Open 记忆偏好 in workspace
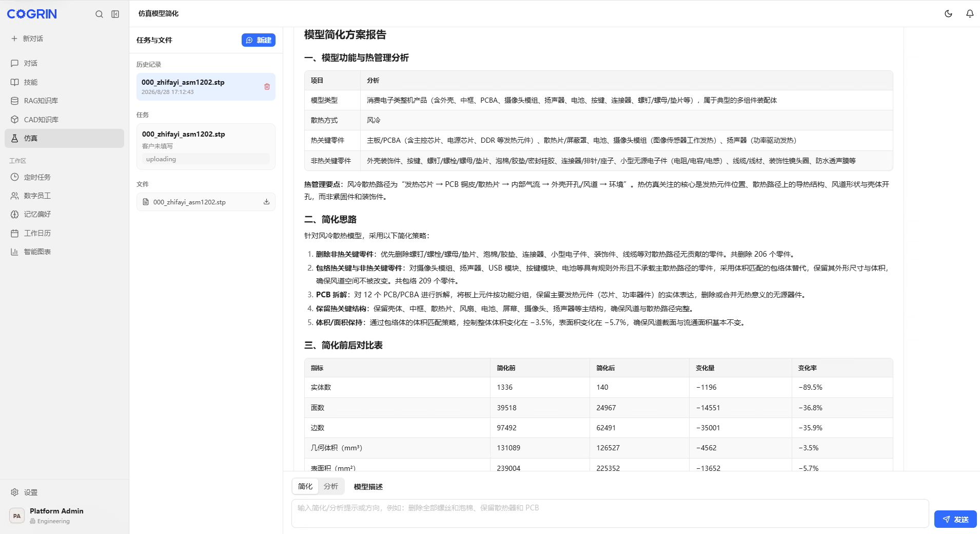Image resolution: width=980 pixels, height=534 pixels. 64,214
